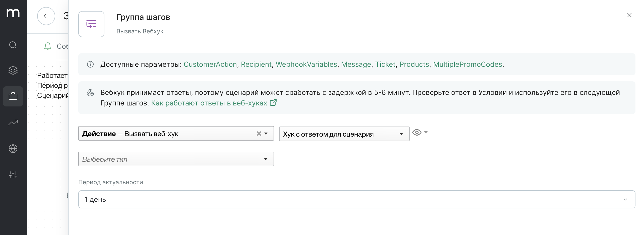
Task: Open the MultiplePromoCodes parameter link
Action: pos(468,65)
